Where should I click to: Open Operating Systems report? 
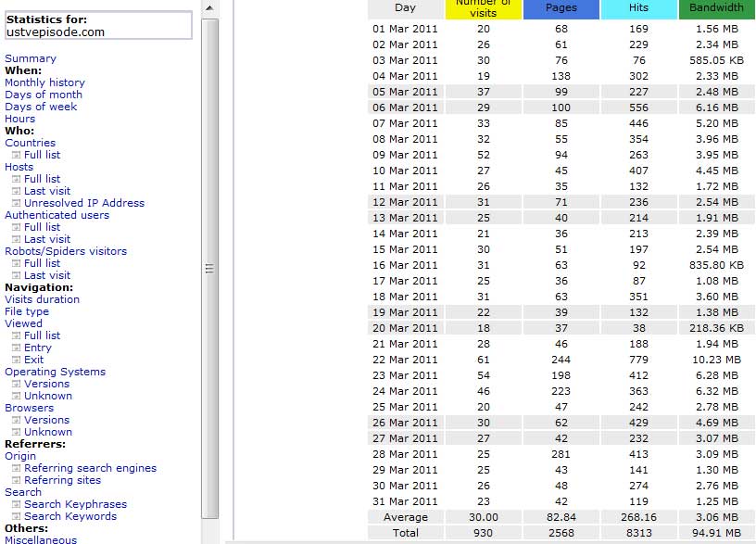tap(55, 372)
